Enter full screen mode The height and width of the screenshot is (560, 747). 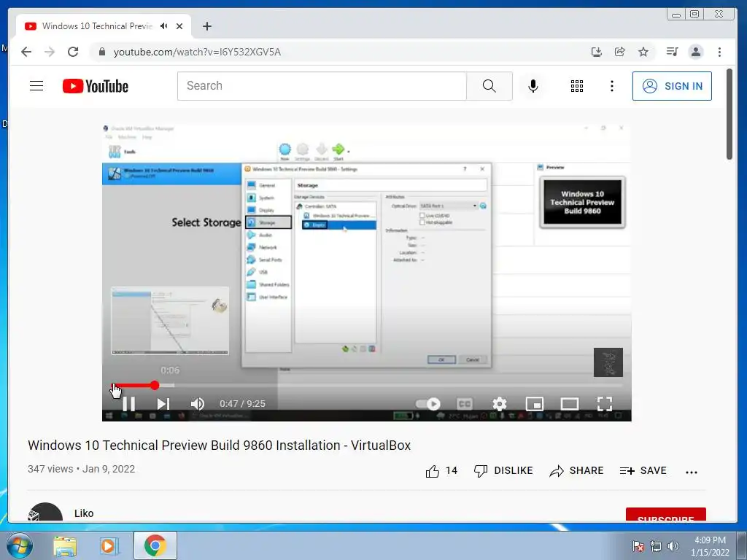[x=605, y=404]
